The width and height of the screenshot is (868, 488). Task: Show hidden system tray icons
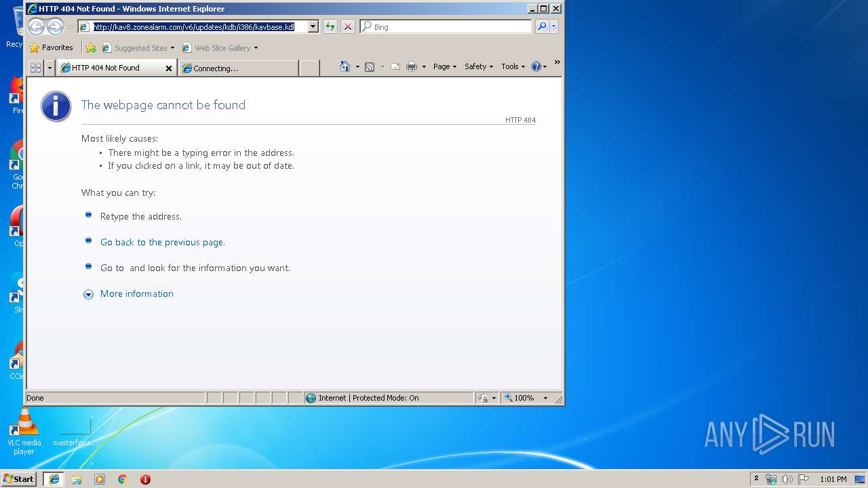(x=756, y=479)
